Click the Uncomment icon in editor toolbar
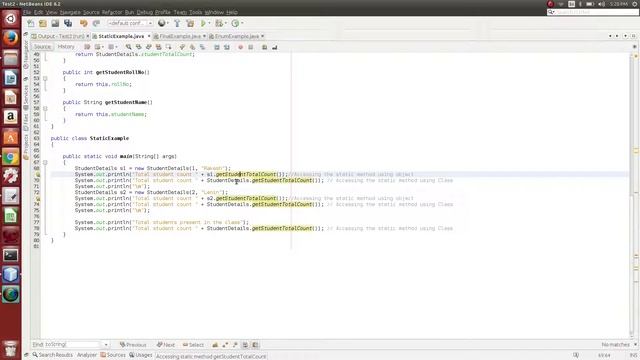This screenshot has height=360, width=640. [x=275, y=47]
